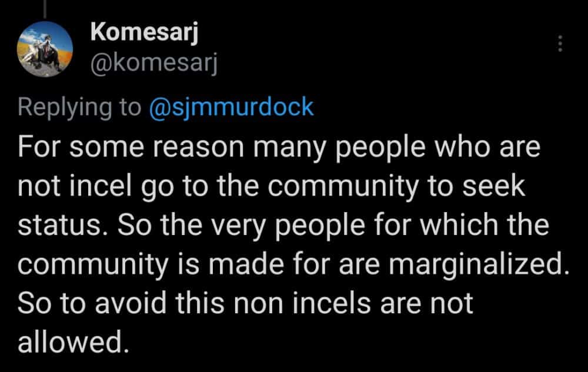Click the phrase 'non incels' in tweet
This screenshot has width=588, height=372.
pos(302,303)
